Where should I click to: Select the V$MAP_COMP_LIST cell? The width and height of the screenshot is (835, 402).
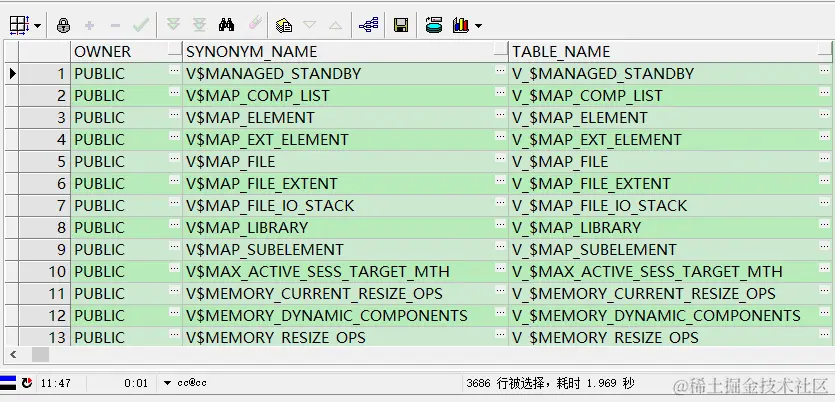345,96
